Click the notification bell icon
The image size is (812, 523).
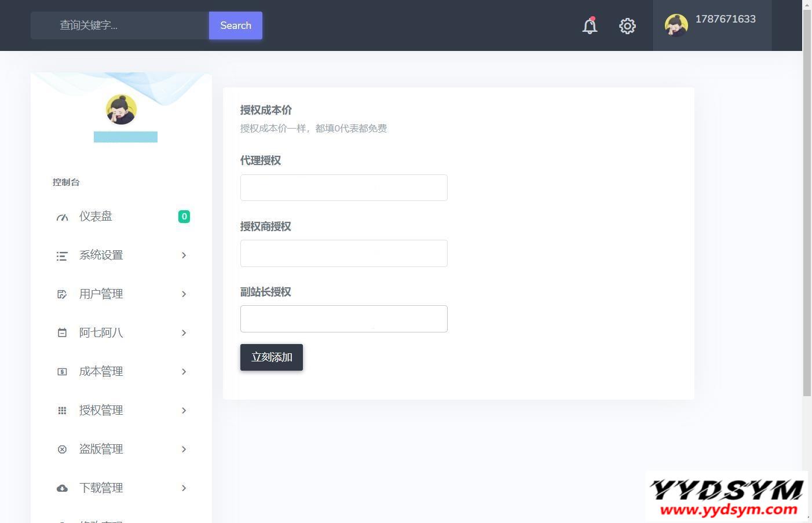[590, 26]
